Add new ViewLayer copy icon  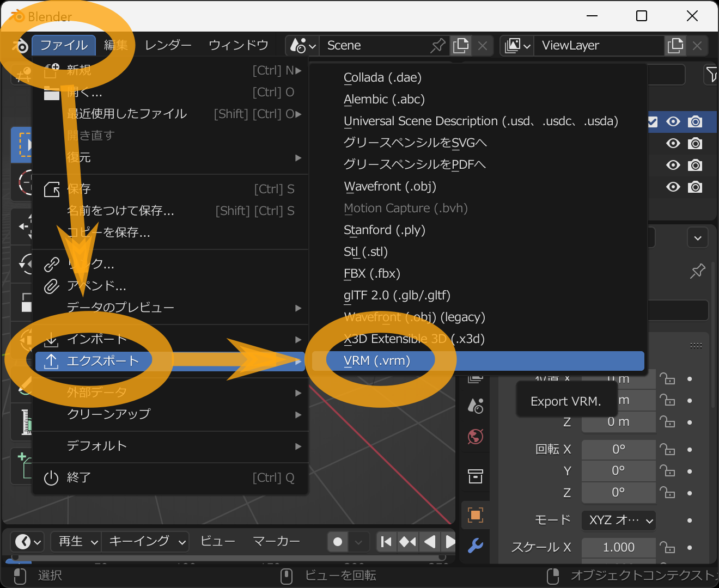coord(675,45)
